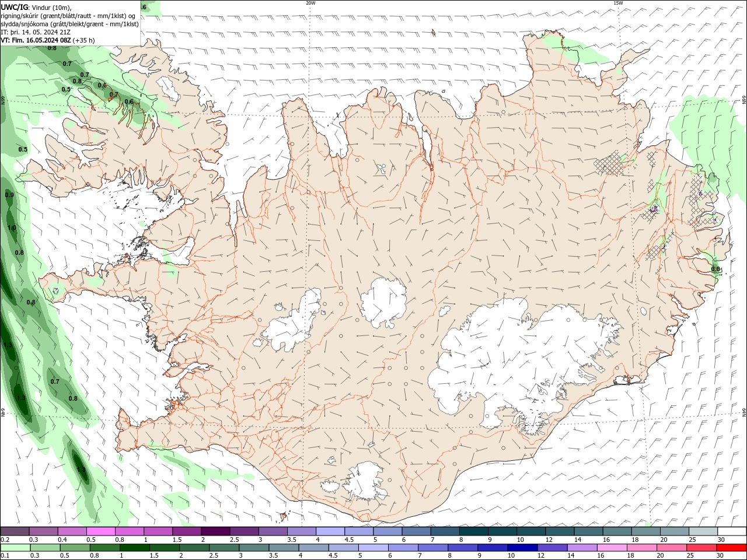Viewport: 747px width, 560px height.
Task: Pick the very dark purple 2 swatch
Action: (x=215, y=531)
